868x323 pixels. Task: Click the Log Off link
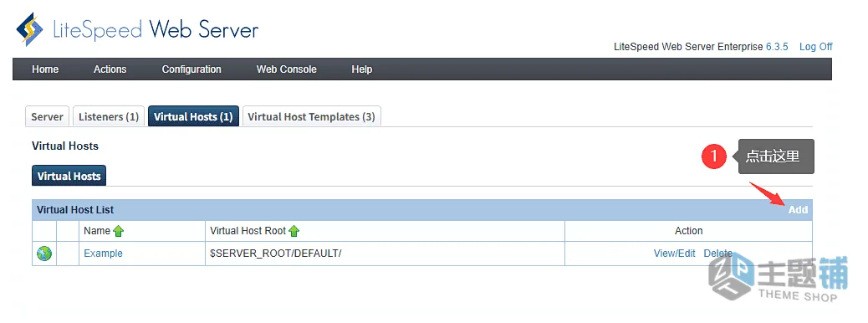click(816, 47)
